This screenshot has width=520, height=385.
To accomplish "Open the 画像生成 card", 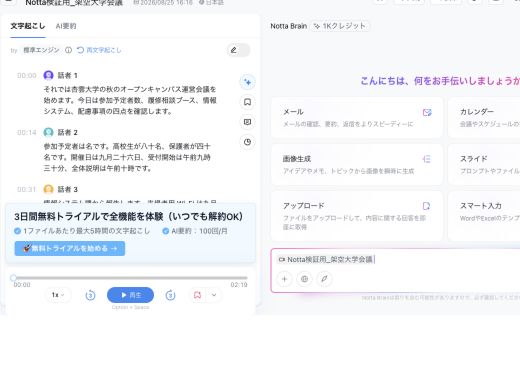I will [357, 164].
